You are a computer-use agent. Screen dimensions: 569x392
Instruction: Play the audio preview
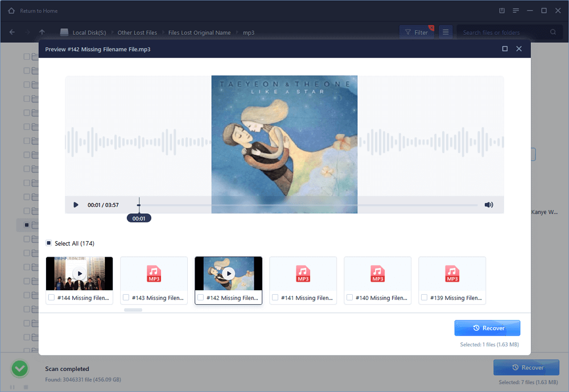[76, 205]
